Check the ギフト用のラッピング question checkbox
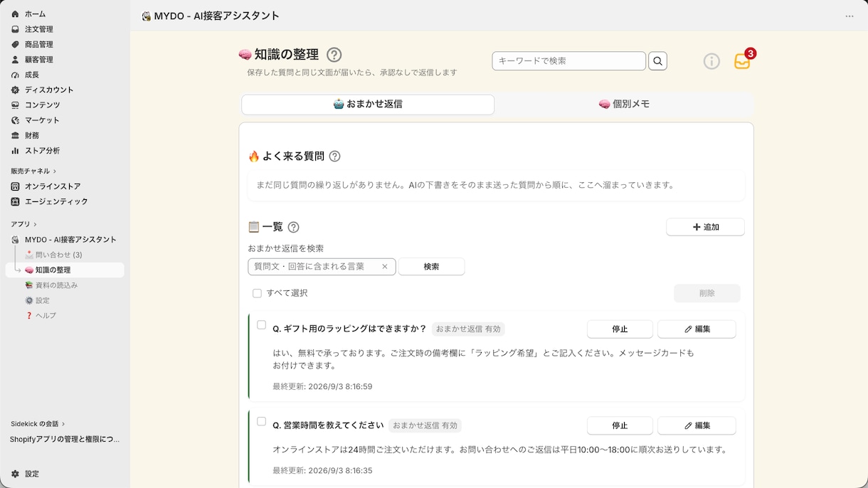 coord(261,325)
